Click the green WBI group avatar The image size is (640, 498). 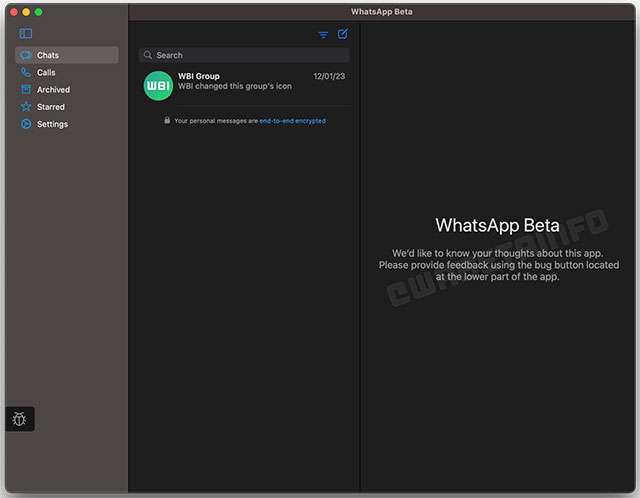159,85
